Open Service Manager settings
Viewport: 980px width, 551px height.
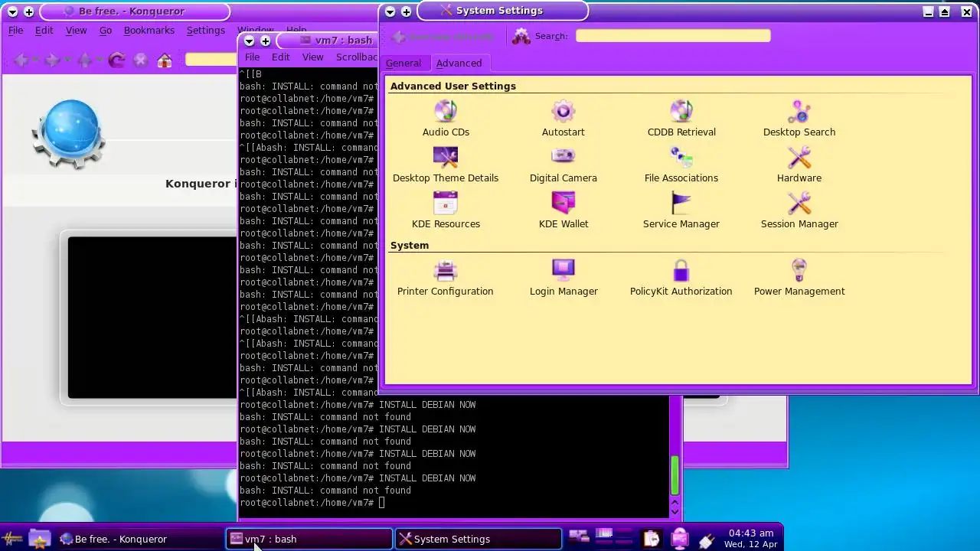(681, 210)
